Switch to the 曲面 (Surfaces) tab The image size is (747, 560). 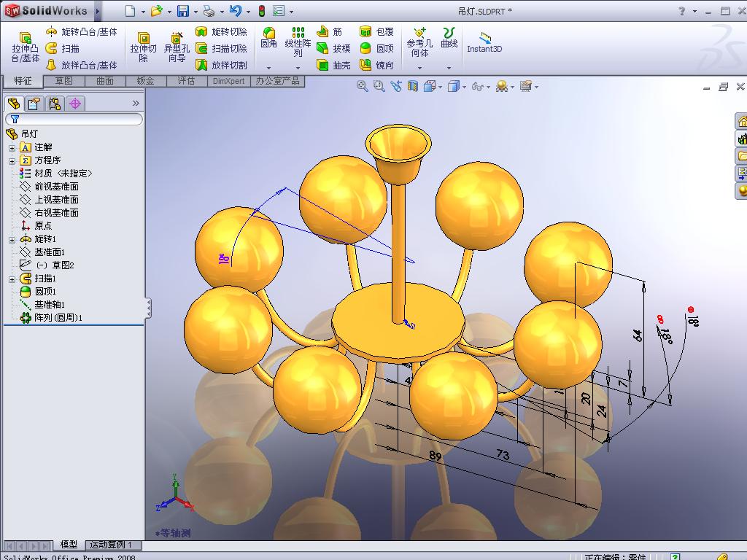[x=105, y=81]
